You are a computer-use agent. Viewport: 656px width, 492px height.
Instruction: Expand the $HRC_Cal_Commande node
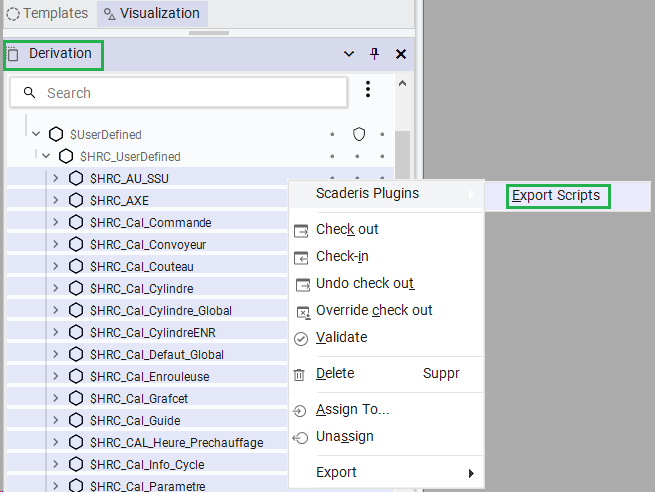coord(56,222)
